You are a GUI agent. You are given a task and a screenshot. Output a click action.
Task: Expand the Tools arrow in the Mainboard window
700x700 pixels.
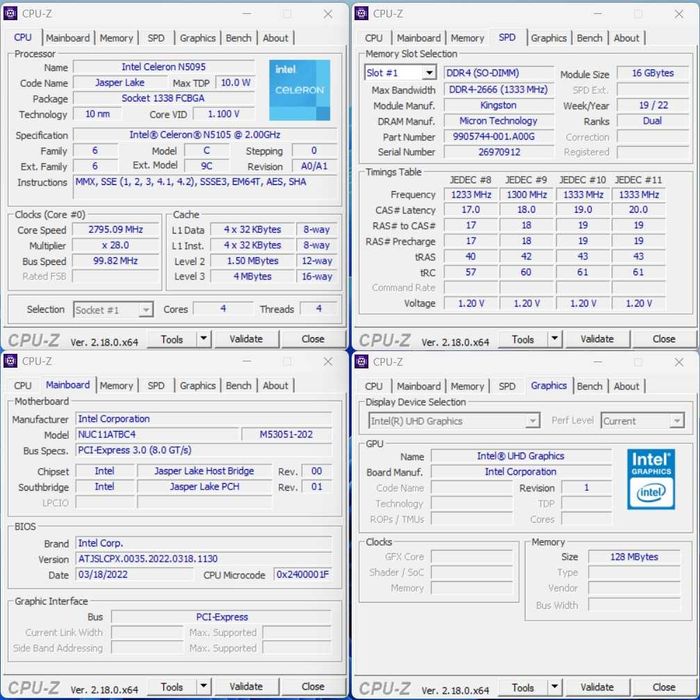point(204,686)
